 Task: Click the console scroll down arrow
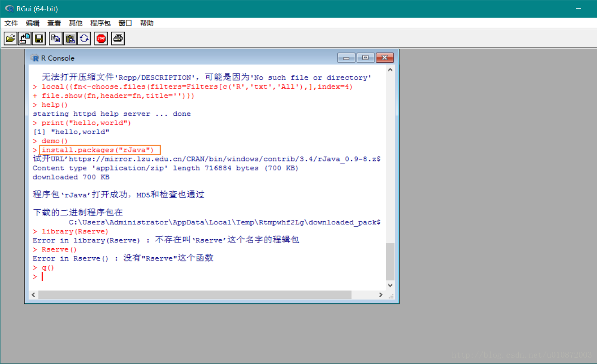click(390, 285)
